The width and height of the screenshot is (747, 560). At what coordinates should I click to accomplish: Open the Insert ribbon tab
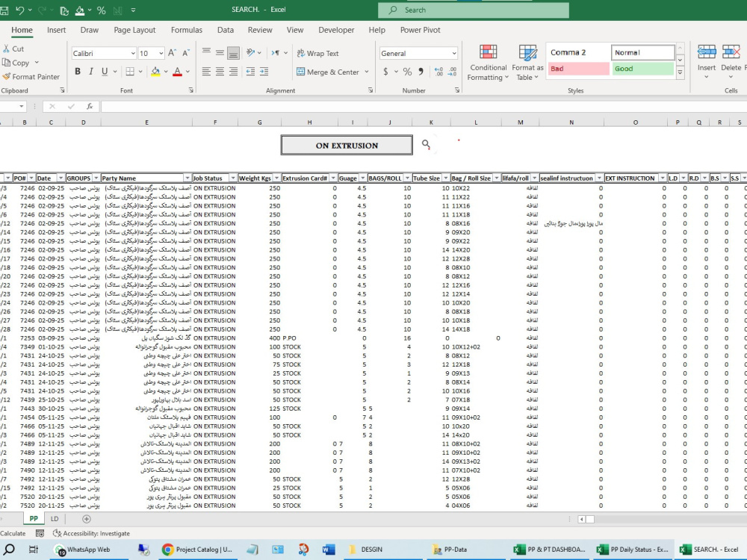coord(56,30)
